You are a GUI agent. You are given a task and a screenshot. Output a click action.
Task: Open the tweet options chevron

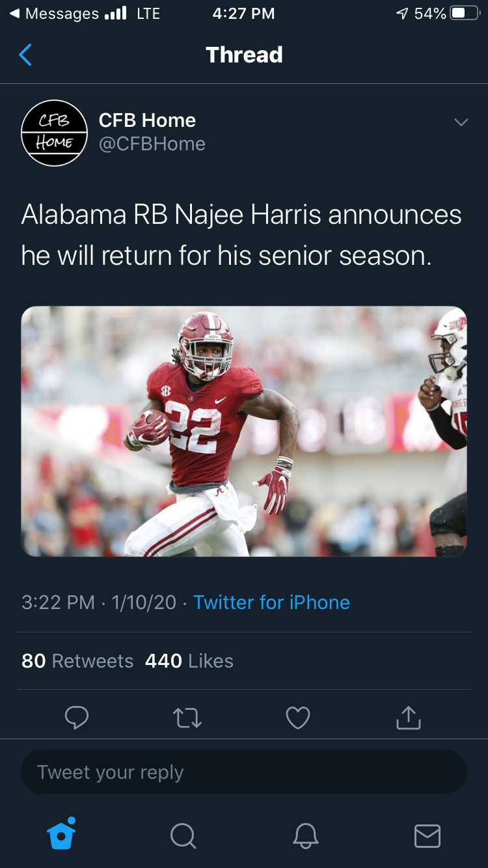(461, 122)
